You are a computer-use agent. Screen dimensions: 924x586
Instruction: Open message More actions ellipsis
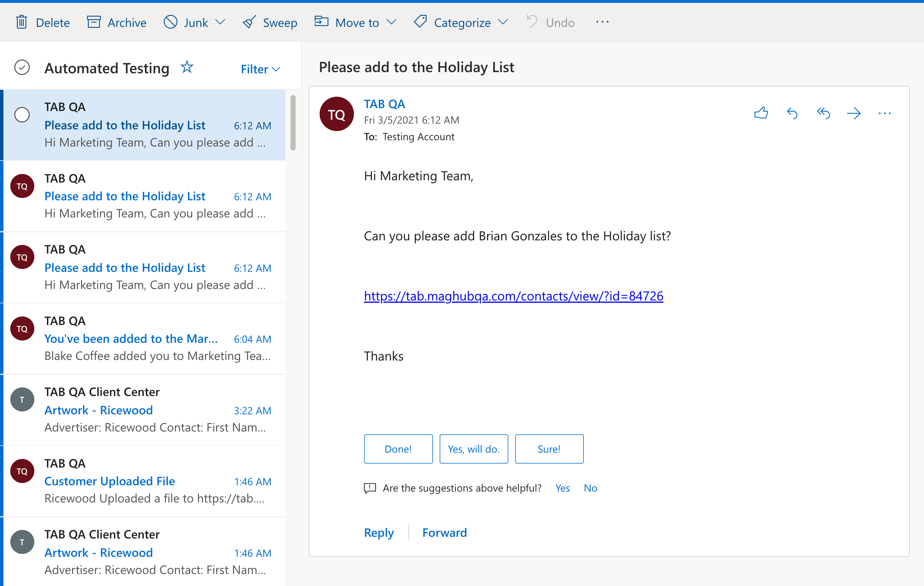(x=885, y=113)
